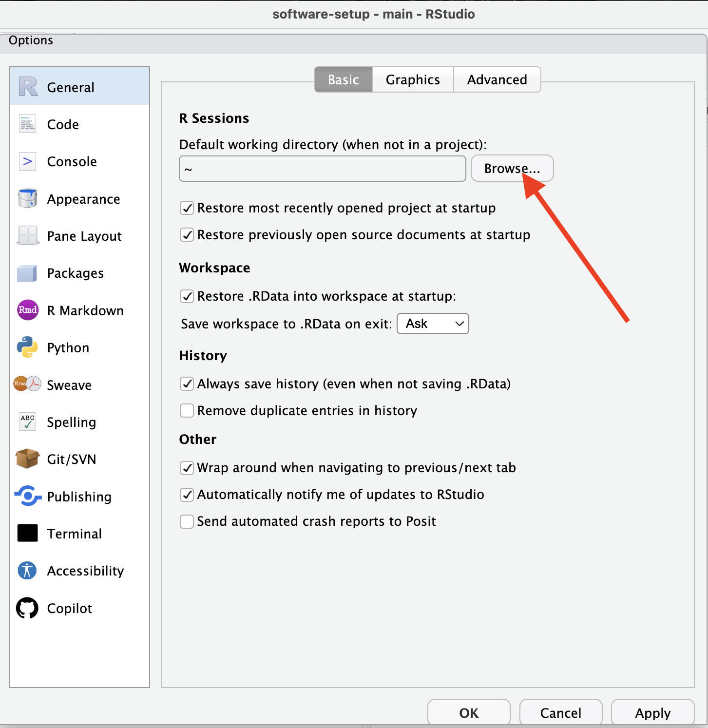Uncheck Automatically notify me of updates to RStudio
This screenshot has height=728, width=708.
(187, 494)
